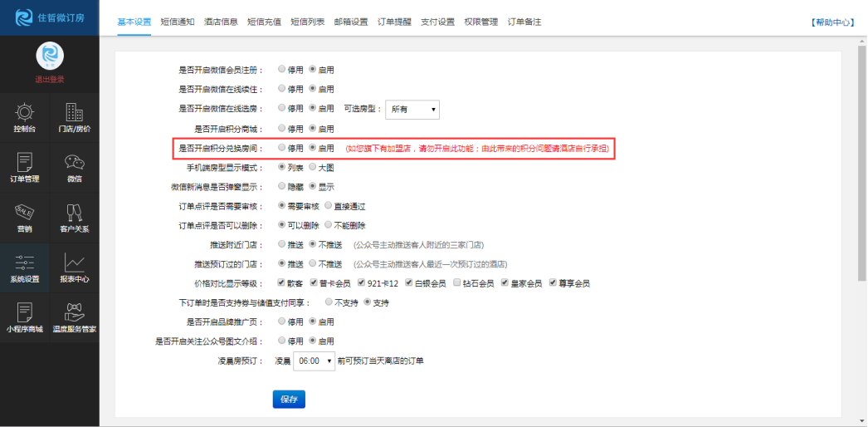
Task: Switch to the 酒店信息 tab
Action: [x=221, y=22]
